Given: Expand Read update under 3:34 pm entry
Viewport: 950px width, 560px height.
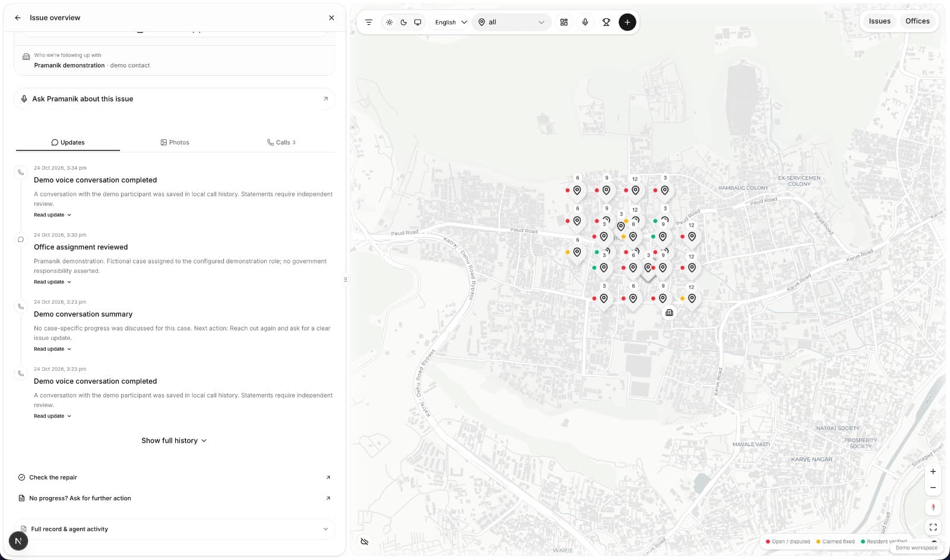Looking at the screenshot, I should [x=52, y=215].
